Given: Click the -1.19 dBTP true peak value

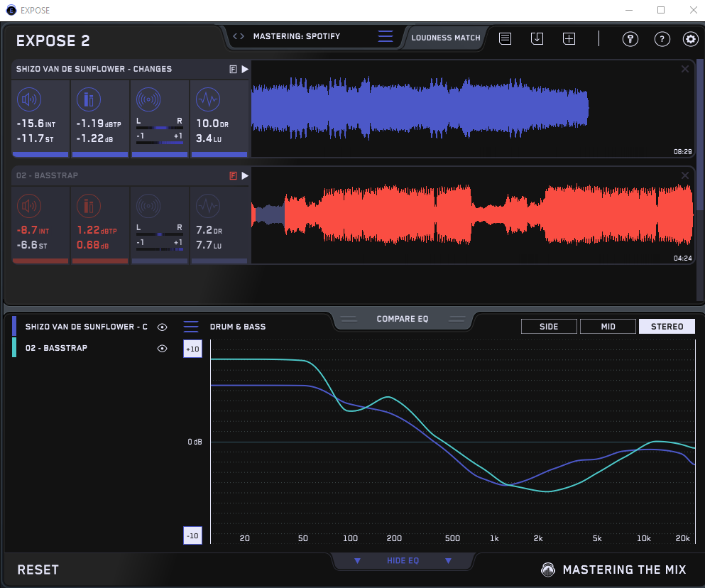Looking at the screenshot, I should point(99,124).
